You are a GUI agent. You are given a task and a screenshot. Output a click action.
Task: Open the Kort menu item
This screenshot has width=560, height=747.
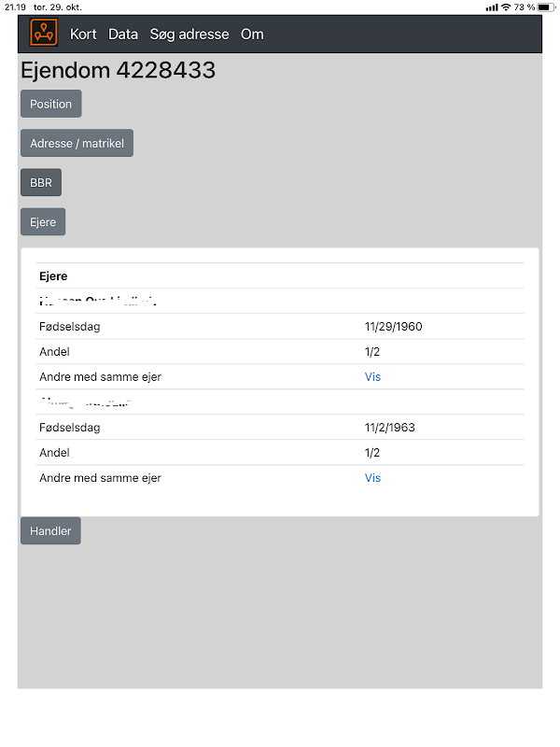coord(83,35)
